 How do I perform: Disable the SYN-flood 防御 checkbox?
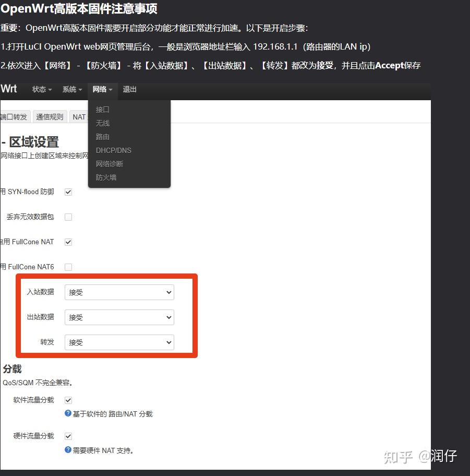tap(68, 192)
